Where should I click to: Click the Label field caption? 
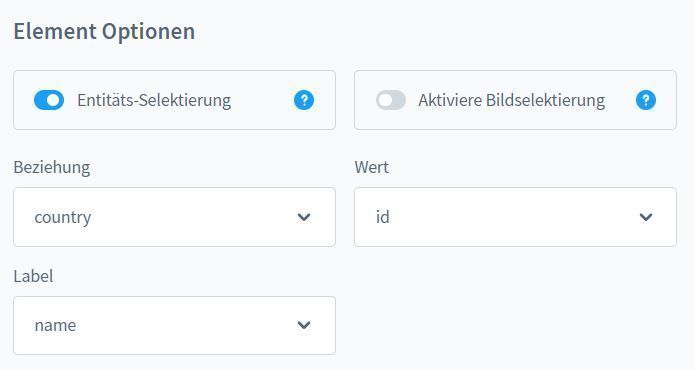click(33, 276)
